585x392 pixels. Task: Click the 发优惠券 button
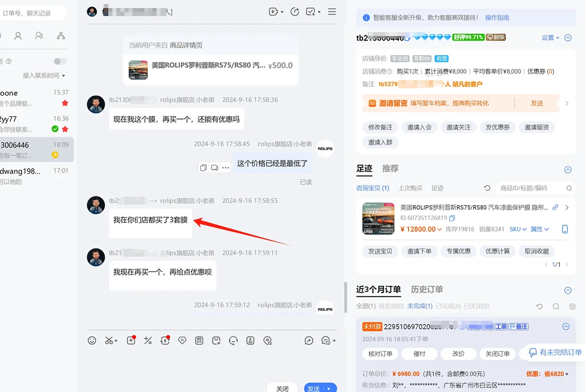[497, 127]
